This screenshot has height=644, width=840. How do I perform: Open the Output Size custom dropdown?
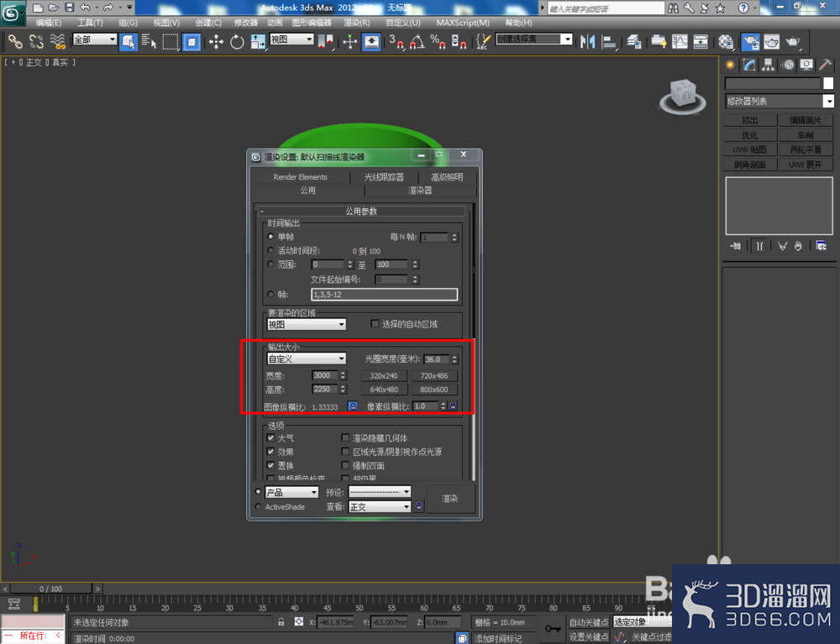coord(307,359)
